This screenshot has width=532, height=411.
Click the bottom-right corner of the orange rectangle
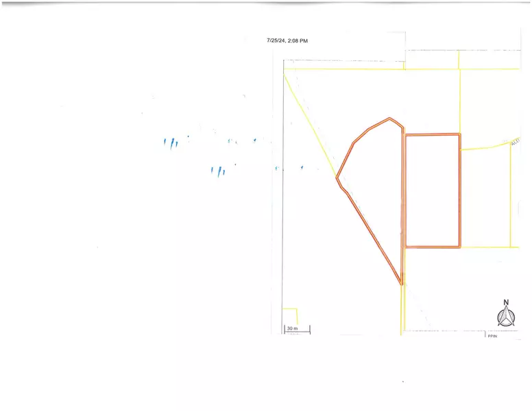[459, 246]
